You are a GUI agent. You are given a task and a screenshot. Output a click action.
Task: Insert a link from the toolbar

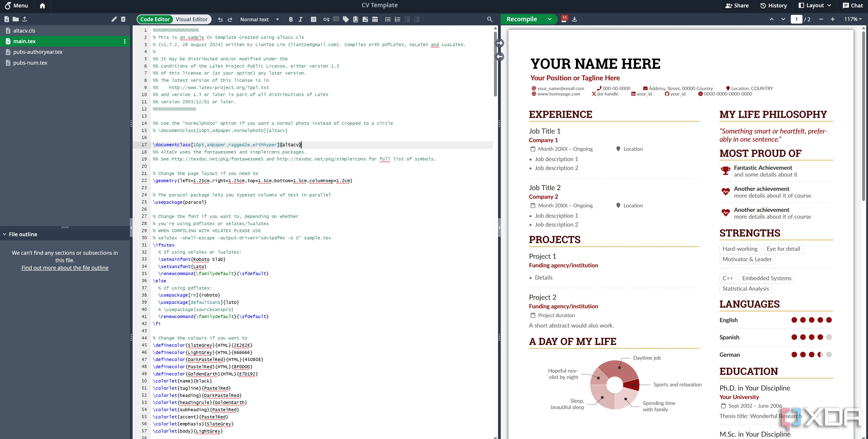coord(326,19)
